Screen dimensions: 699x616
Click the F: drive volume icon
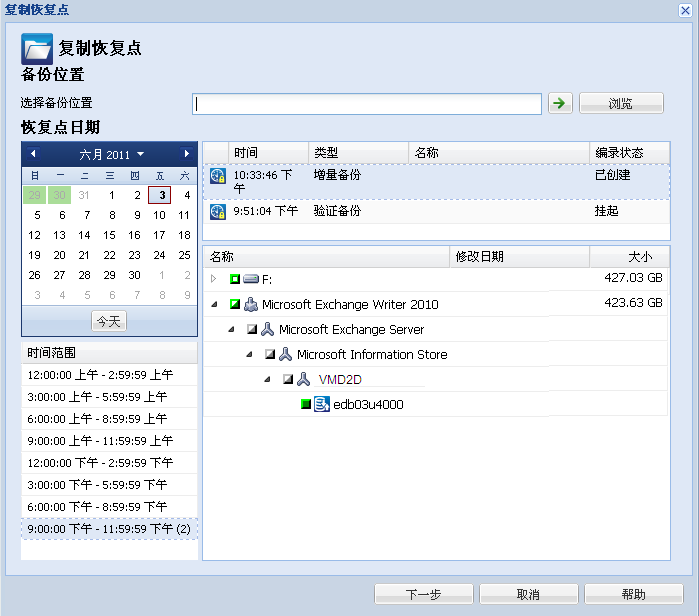click(x=251, y=279)
